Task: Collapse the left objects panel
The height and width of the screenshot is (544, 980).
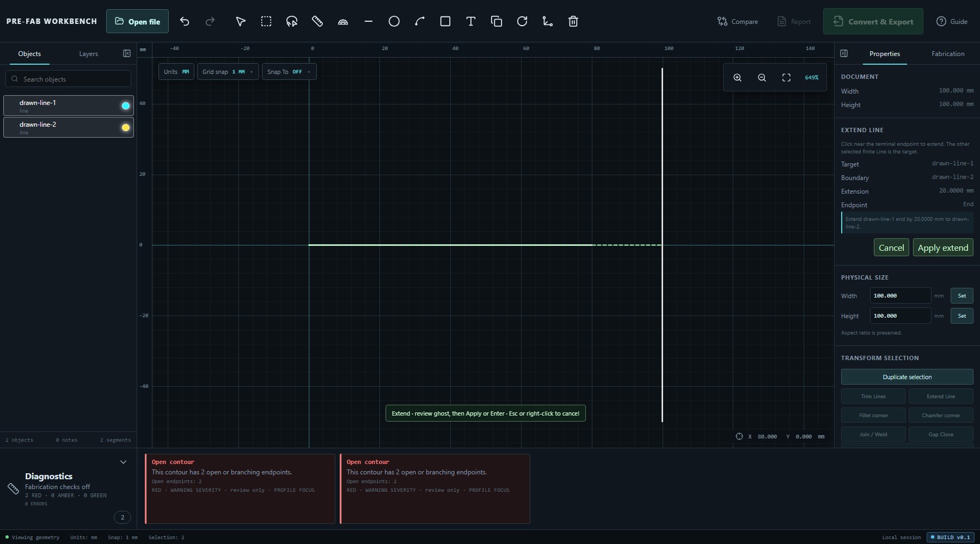Action: tap(127, 53)
